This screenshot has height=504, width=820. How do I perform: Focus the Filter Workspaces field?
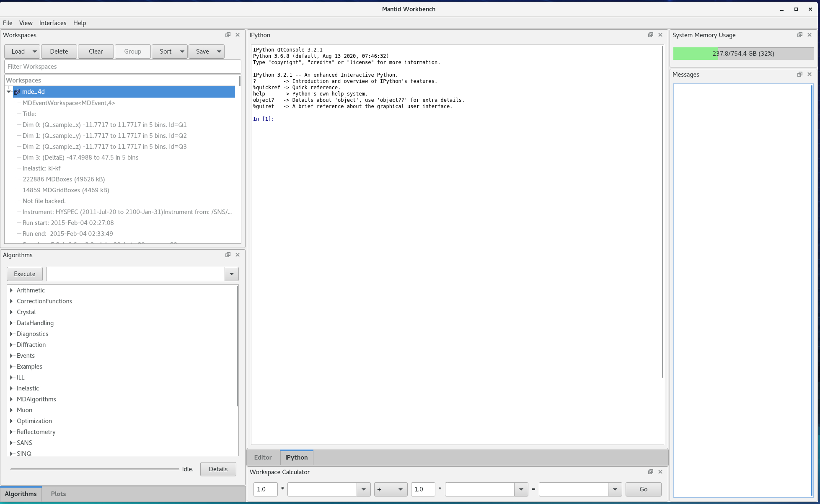click(x=123, y=67)
